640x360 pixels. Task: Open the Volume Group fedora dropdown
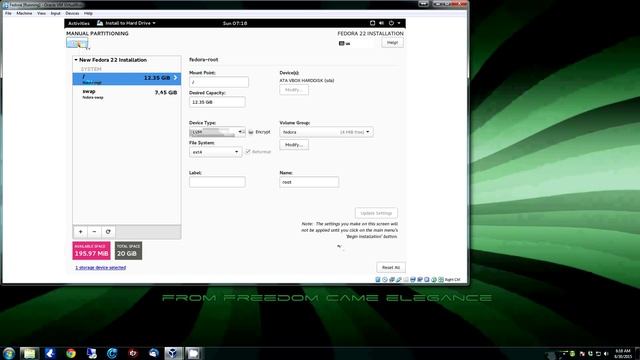(x=326, y=132)
